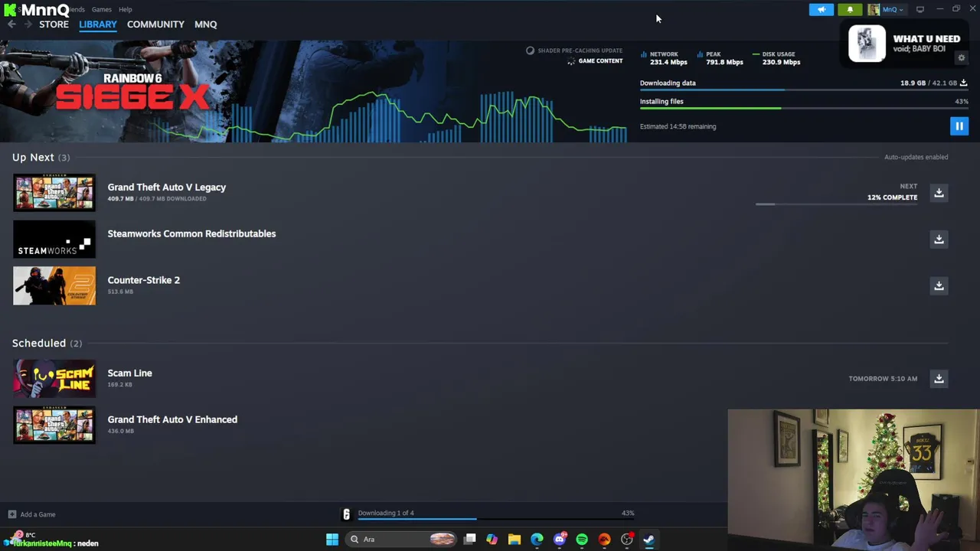Image resolution: width=980 pixels, height=551 pixels.
Task: Open the LIBRARY tab
Action: (98, 24)
